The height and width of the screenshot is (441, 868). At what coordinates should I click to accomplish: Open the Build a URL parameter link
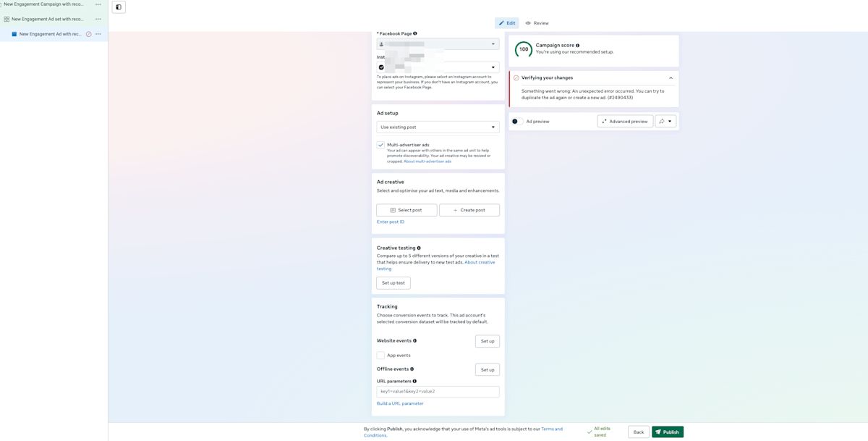[x=400, y=403]
